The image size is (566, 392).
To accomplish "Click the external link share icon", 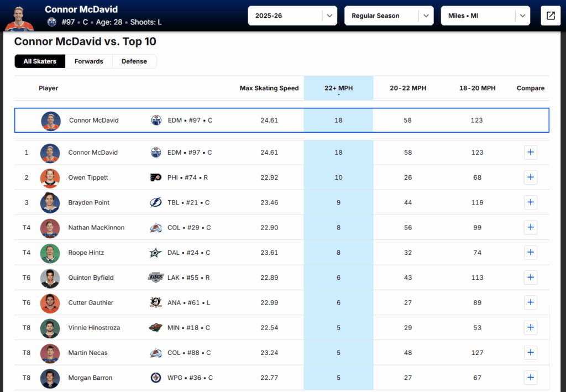I will [551, 15].
